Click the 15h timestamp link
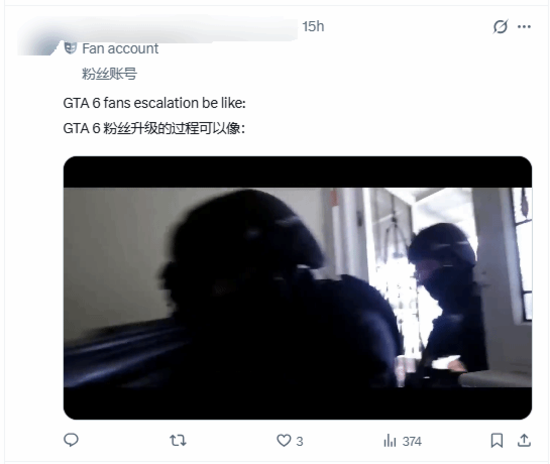The image size is (550, 464). pyautogui.click(x=313, y=27)
